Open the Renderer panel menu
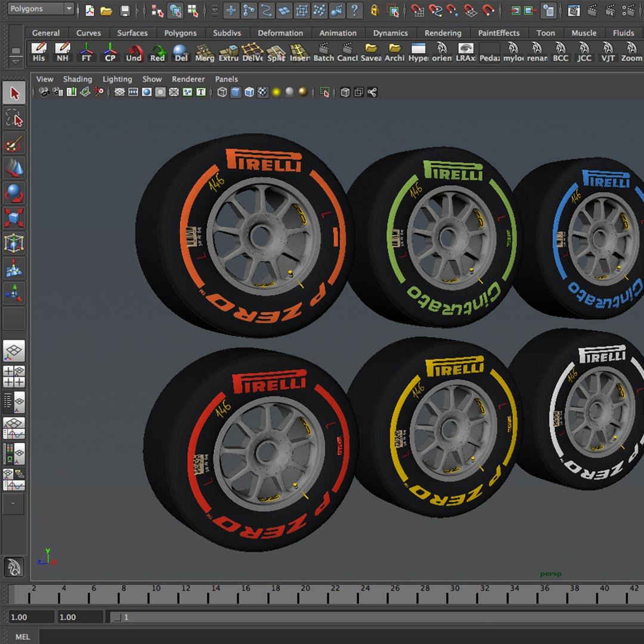The height and width of the screenshot is (644, 644). click(x=188, y=79)
